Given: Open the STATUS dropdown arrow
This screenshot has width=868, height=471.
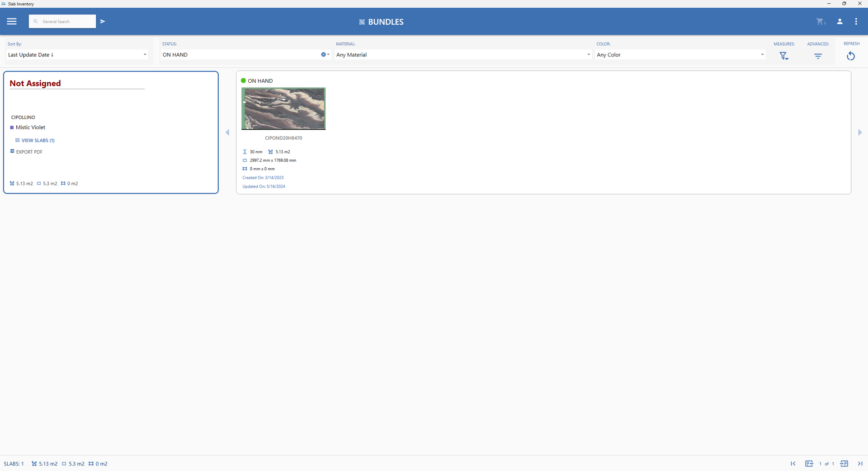Looking at the screenshot, I should 328,55.
